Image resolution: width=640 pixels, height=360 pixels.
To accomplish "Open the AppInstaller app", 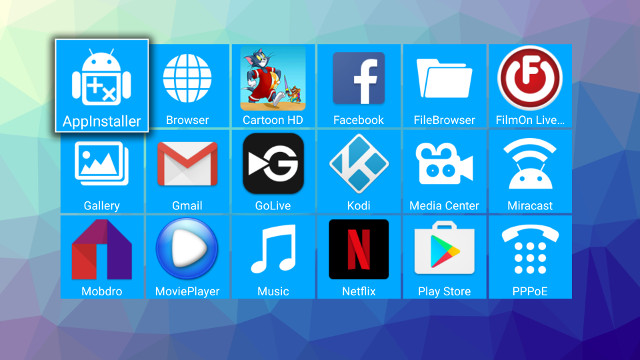I will [102, 86].
